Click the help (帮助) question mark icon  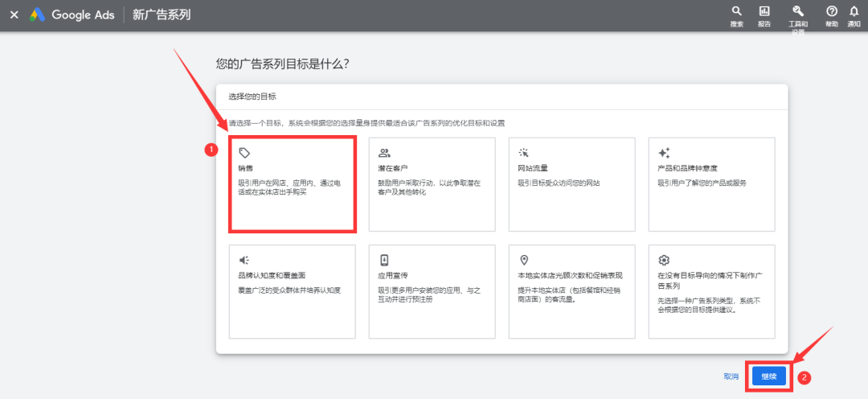pos(831,11)
